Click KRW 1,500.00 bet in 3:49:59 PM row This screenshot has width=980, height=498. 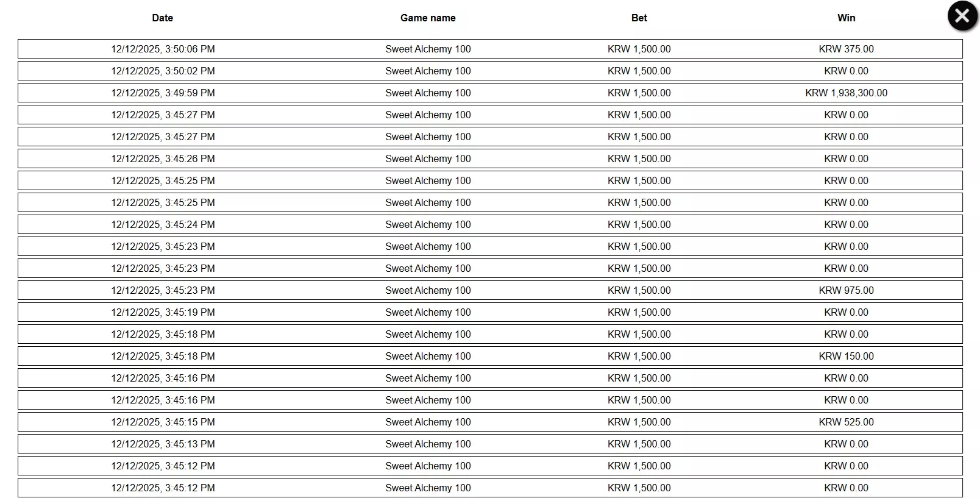tap(639, 93)
